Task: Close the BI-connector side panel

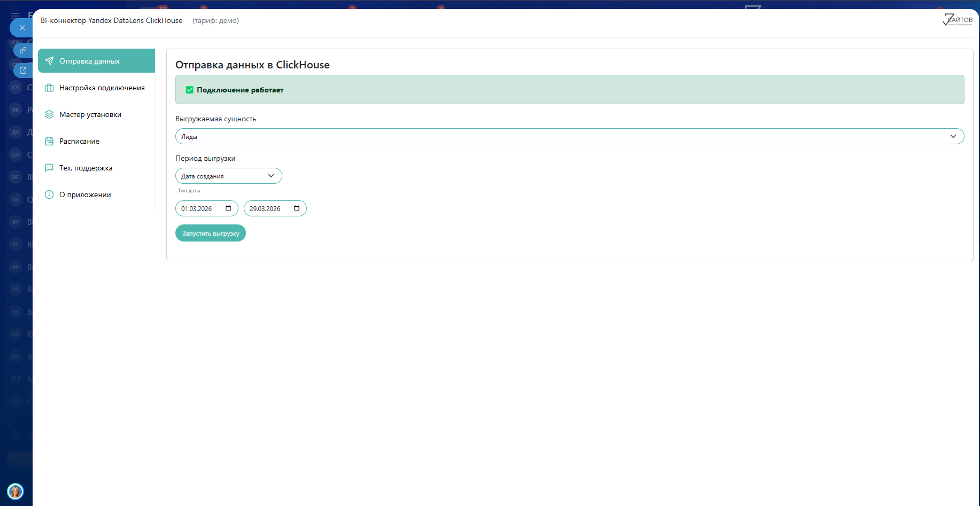Action: coord(22,28)
